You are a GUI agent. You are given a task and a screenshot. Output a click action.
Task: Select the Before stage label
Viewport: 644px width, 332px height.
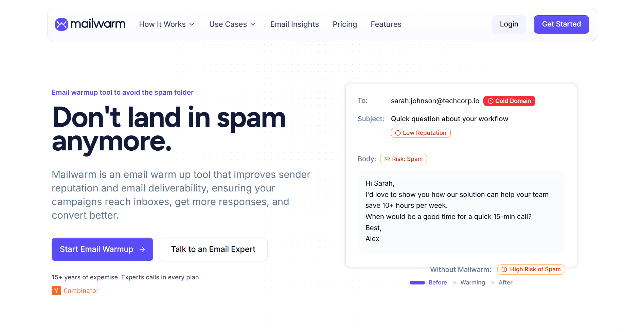[x=437, y=282]
